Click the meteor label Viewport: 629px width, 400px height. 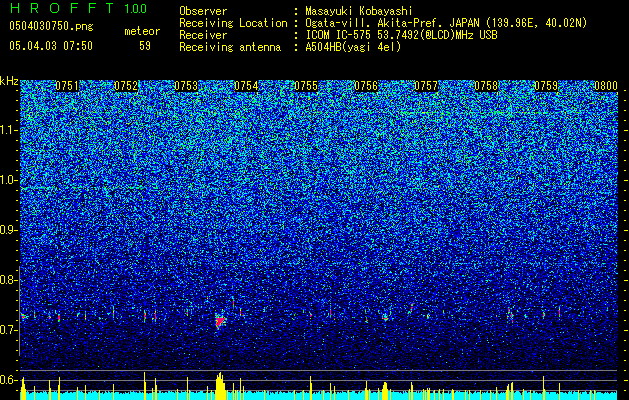point(142,31)
